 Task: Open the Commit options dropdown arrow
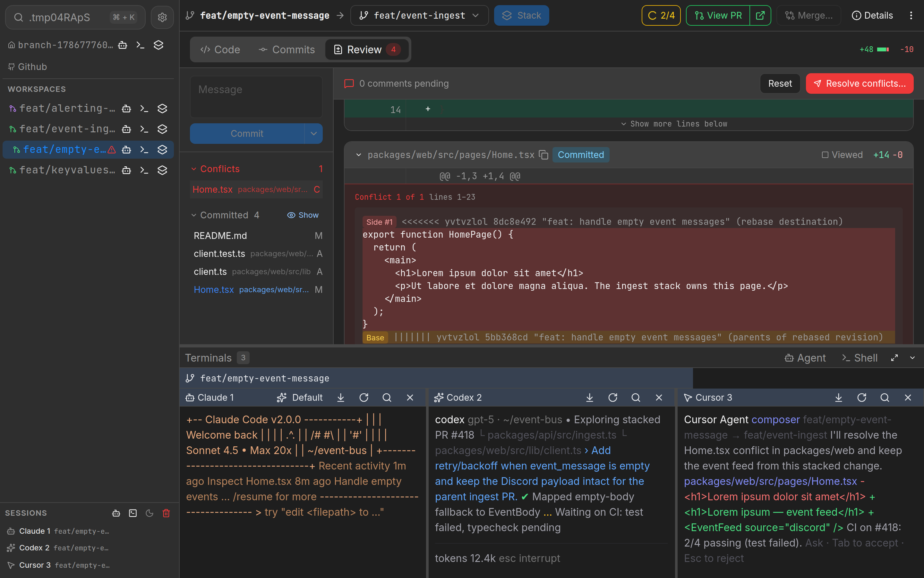pyautogui.click(x=314, y=133)
